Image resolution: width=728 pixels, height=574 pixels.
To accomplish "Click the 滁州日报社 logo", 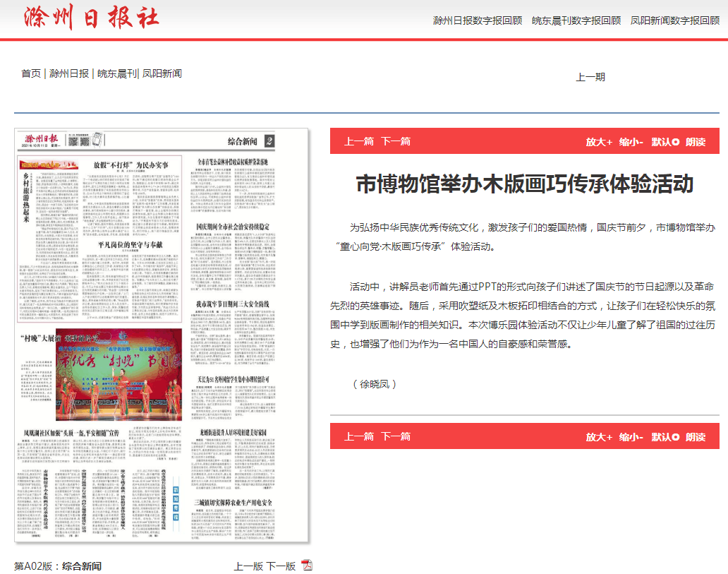I will point(91,18).
